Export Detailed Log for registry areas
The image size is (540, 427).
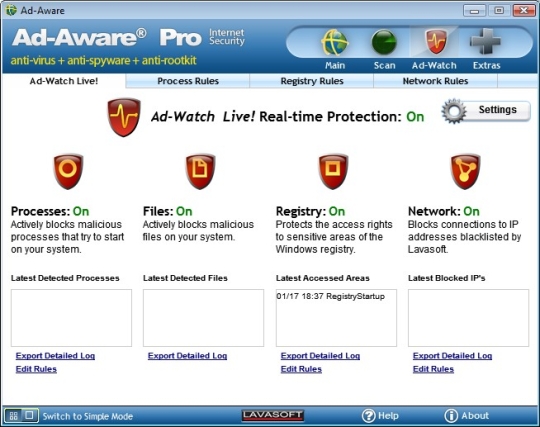coord(320,356)
